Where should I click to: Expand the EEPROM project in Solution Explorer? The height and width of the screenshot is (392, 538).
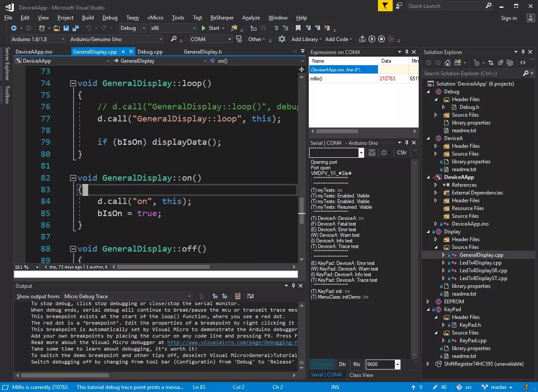click(x=428, y=302)
